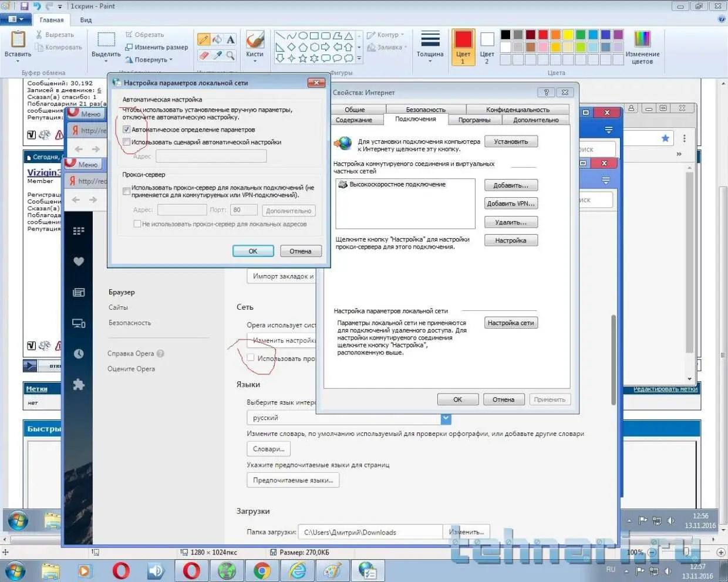Image resolution: width=728 pixels, height=582 pixels.
Task: Activate the Magnifier tool
Action: click(x=231, y=56)
